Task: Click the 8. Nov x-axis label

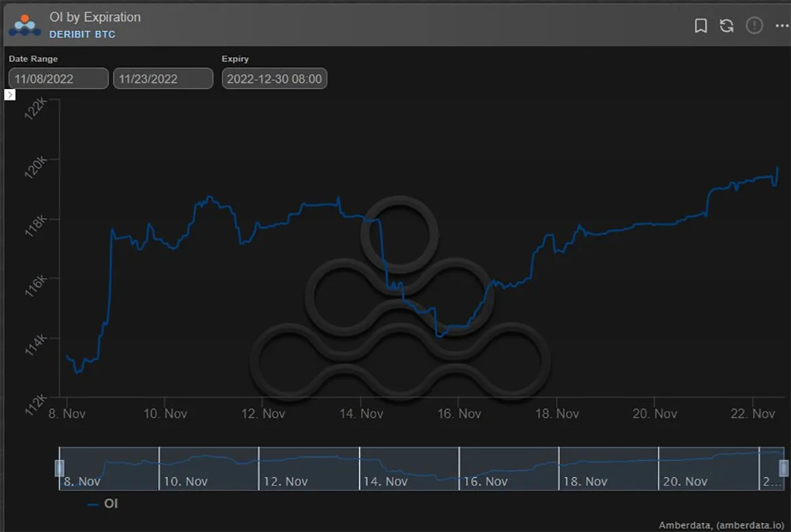Action: [x=66, y=414]
